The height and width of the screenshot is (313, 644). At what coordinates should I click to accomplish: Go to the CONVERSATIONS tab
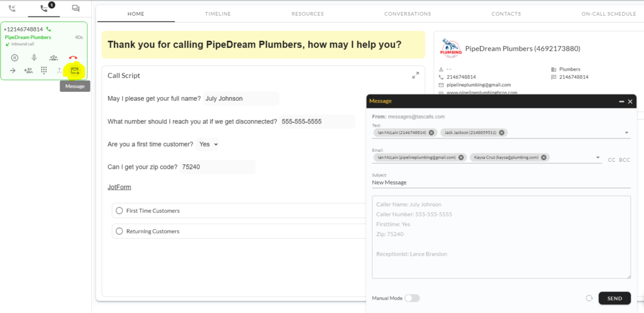408,14
